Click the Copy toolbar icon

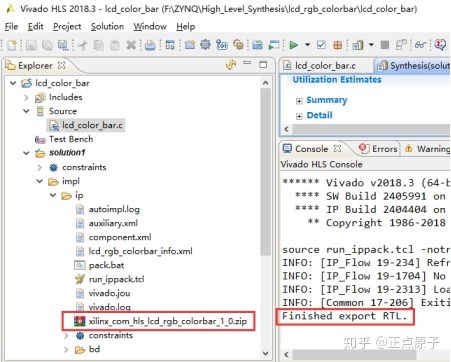(x=99, y=45)
